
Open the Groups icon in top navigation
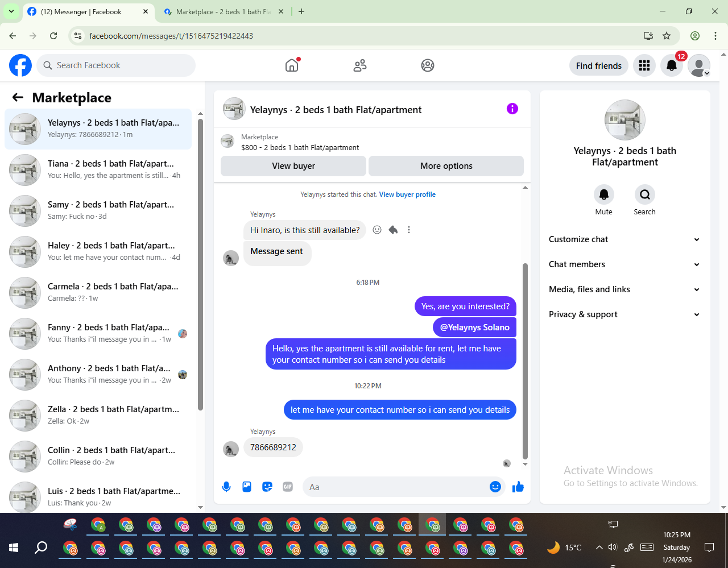[x=428, y=65]
